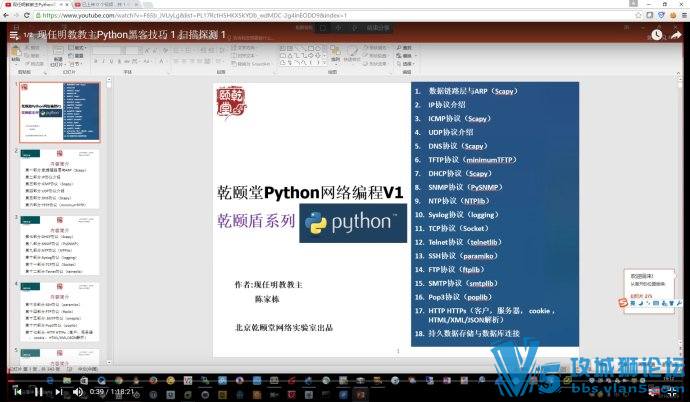Select slide 2 thumbnail
Image resolution: width=690 pixels, height=402 pixels.
(x=59, y=179)
